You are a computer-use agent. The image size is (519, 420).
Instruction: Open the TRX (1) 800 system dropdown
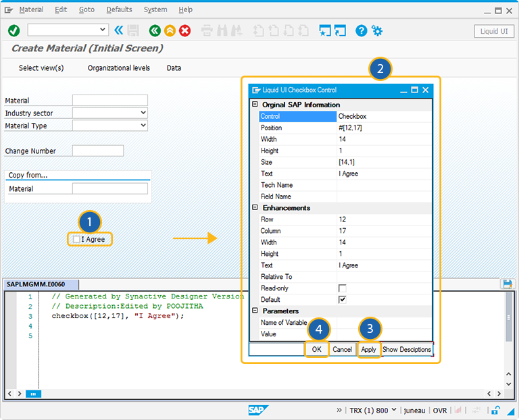[x=394, y=410]
